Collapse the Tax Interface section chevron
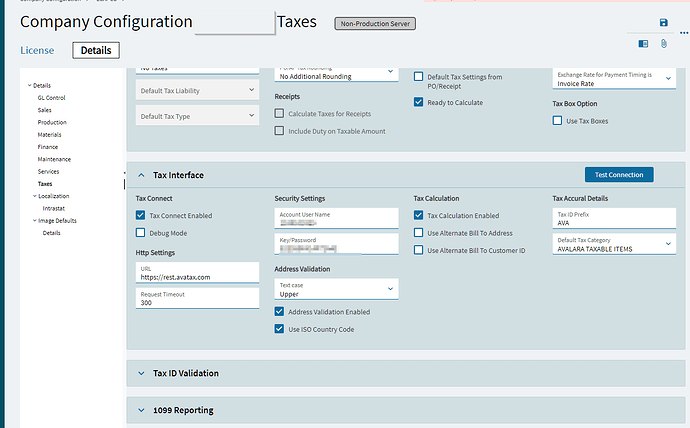 [x=141, y=175]
